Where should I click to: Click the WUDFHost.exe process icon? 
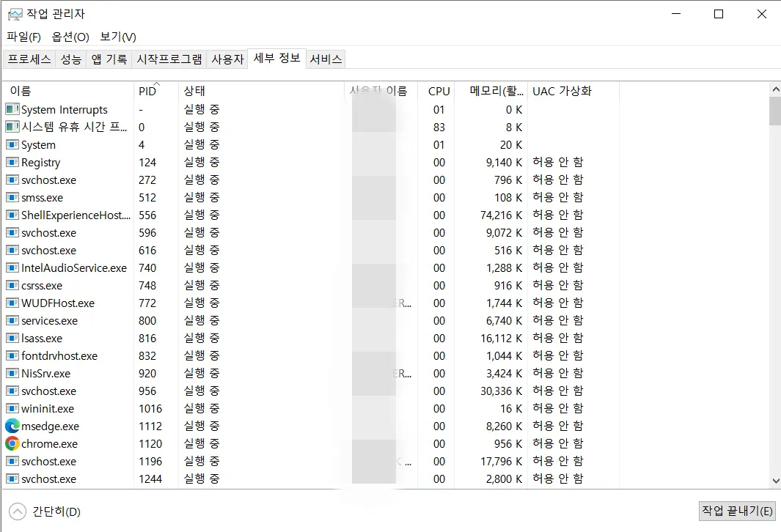12,303
